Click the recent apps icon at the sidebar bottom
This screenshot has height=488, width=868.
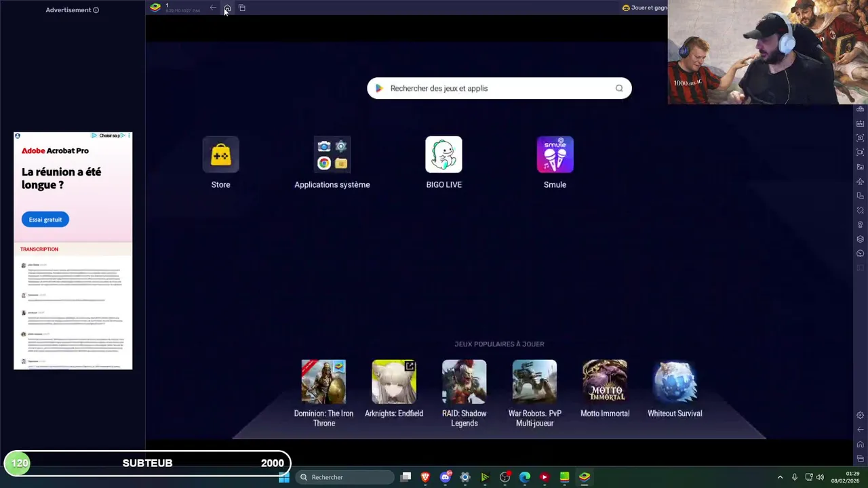[x=861, y=459]
